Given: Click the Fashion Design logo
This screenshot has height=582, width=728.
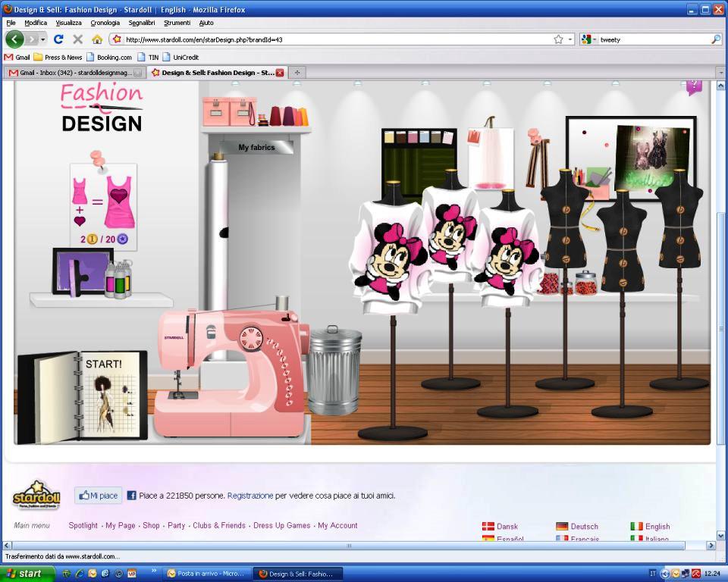Looking at the screenshot, I should point(102,108).
